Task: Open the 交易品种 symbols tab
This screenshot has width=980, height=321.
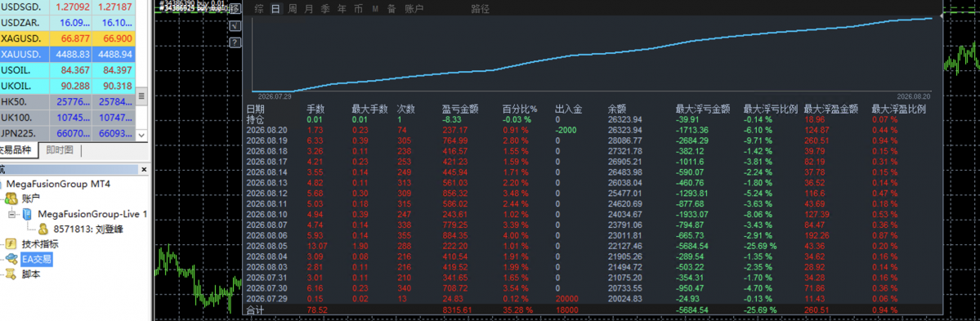Action: pyautogui.click(x=18, y=150)
